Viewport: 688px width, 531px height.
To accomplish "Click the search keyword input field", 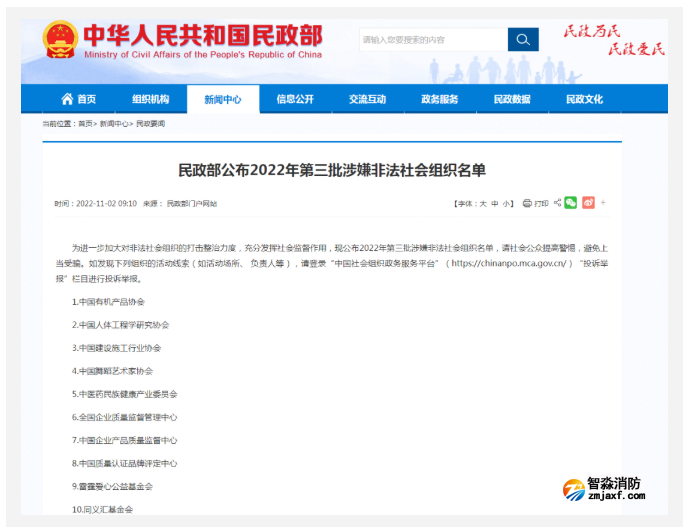I will tap(432, 40).
